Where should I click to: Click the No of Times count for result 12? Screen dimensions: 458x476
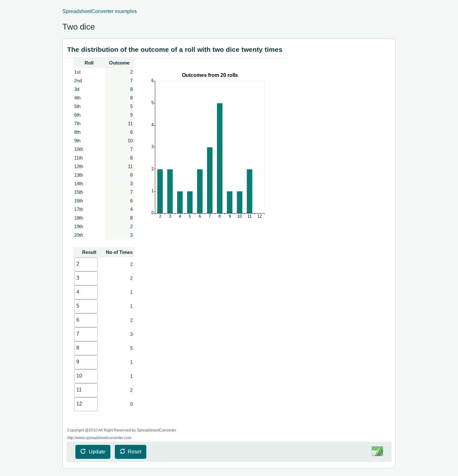click(131, 404)
